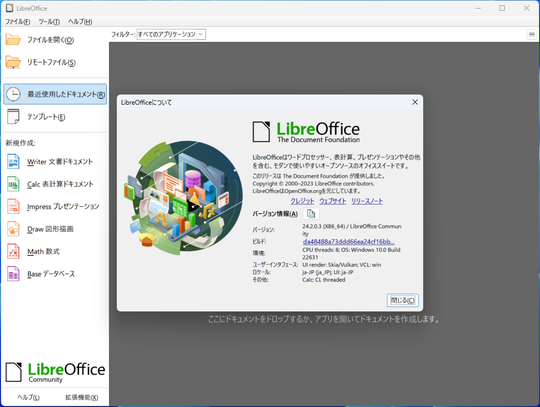Click the hamburger menu icon at top right
The height and width of the screenshot is (407, 540).
(x=532, y=34)
